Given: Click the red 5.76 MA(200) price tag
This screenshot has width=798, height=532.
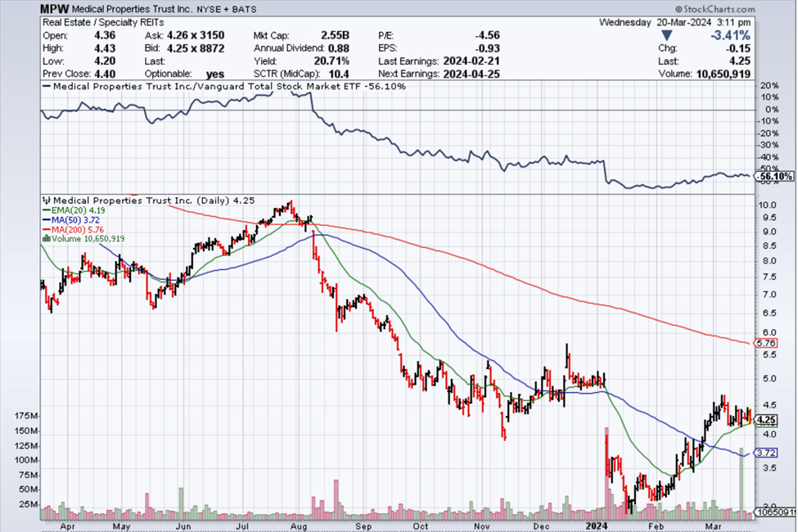Looking at the screenshot, I should click(x=766, y=343).
